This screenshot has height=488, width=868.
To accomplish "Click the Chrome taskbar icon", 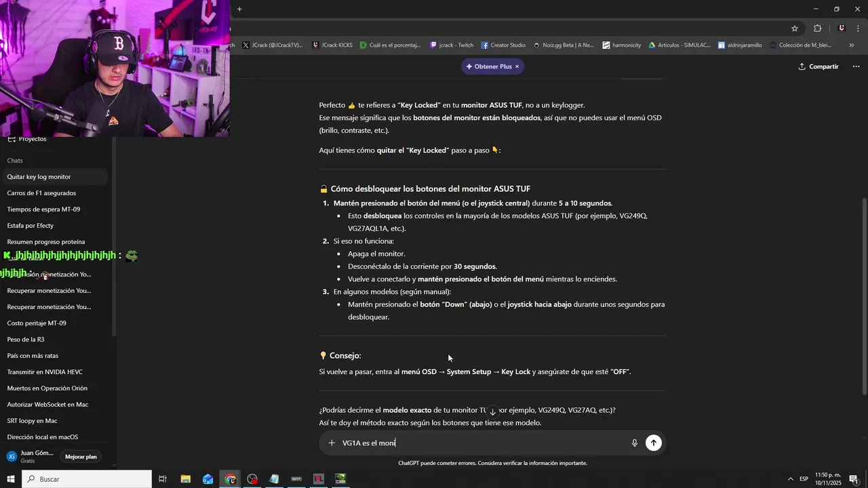I will 231,479.
